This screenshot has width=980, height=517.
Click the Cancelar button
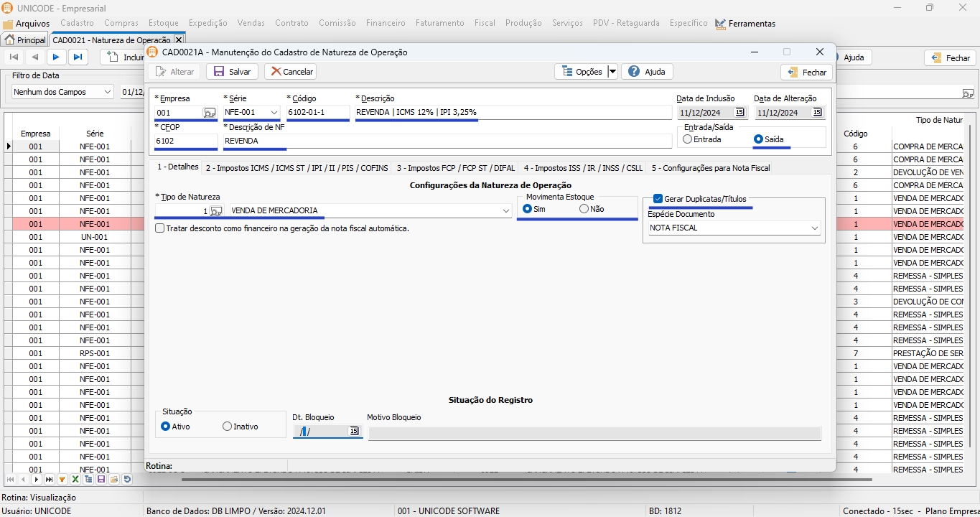[x=290, y=72]
